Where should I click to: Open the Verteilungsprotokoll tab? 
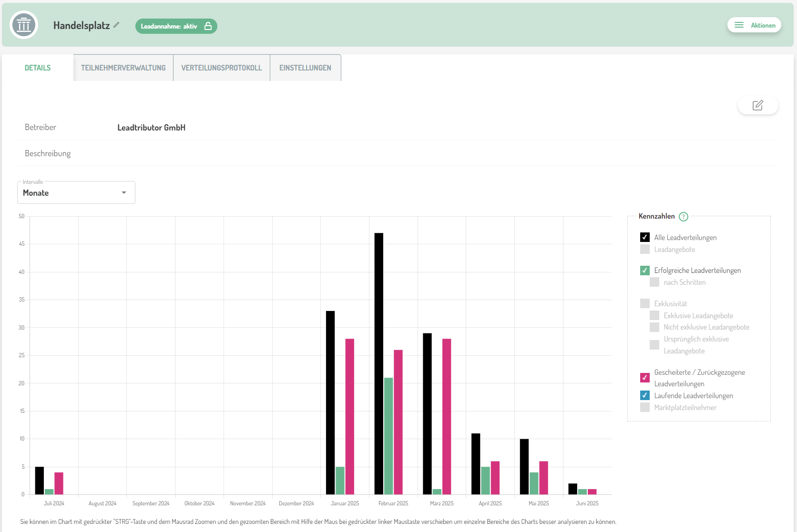[221, 68]
